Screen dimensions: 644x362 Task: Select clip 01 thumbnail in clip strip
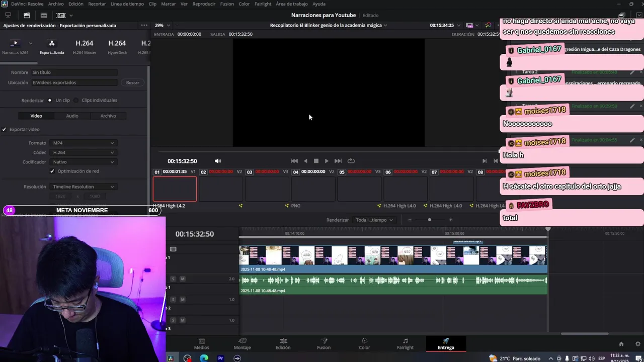[175, 189]
